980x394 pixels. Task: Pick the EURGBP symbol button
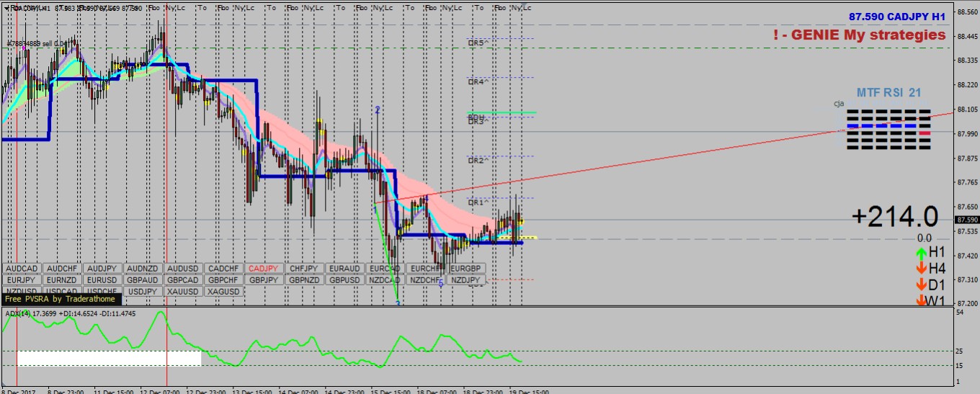(x=465, y=268)
